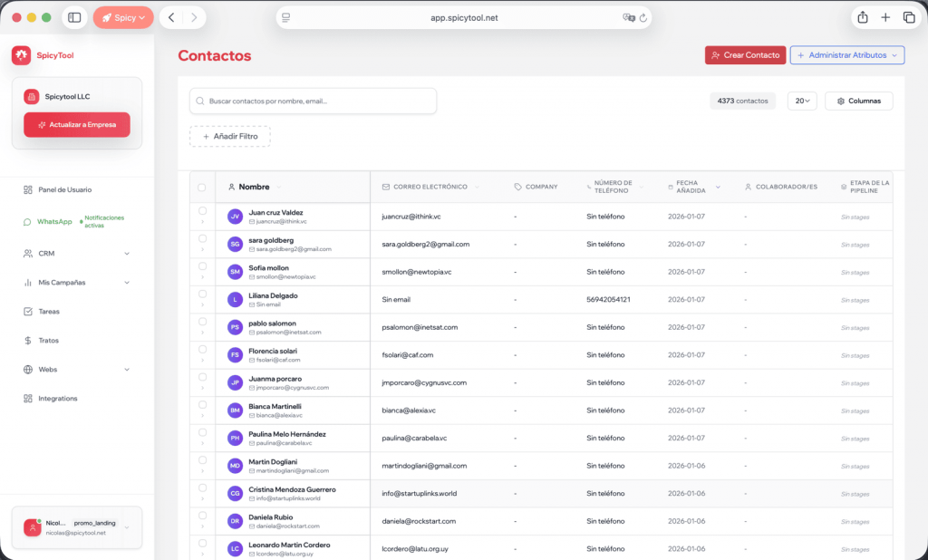This screenshot has width=928, height=560.
Task: Click the Safari share icon
Action: click(862, 17)
